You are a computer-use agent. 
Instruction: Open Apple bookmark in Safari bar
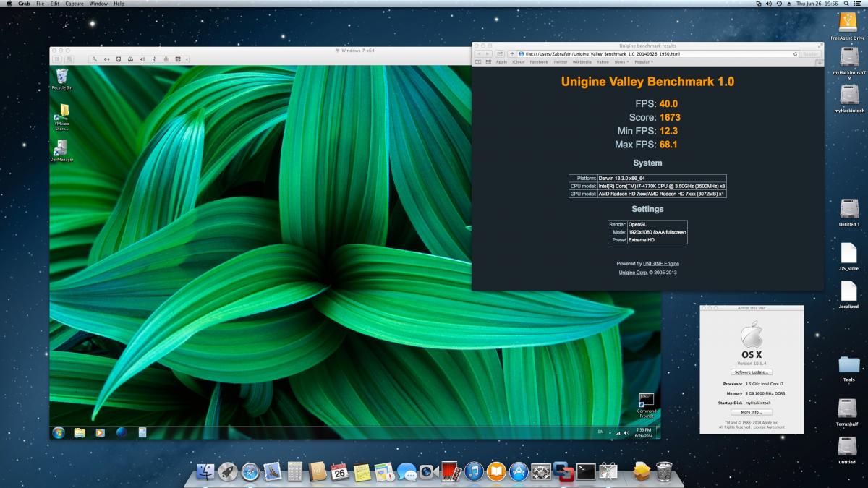point(501,62)
